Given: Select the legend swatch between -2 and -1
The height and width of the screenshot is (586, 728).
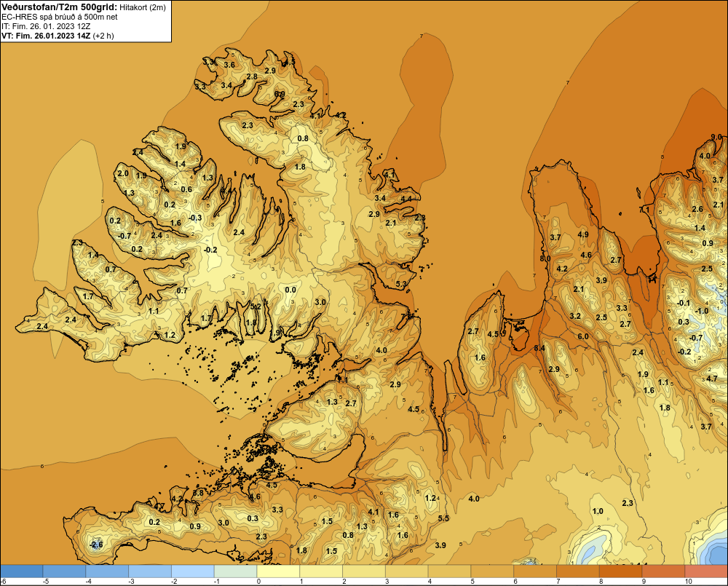Looking at the screenshot, I should tap(193, 571).
